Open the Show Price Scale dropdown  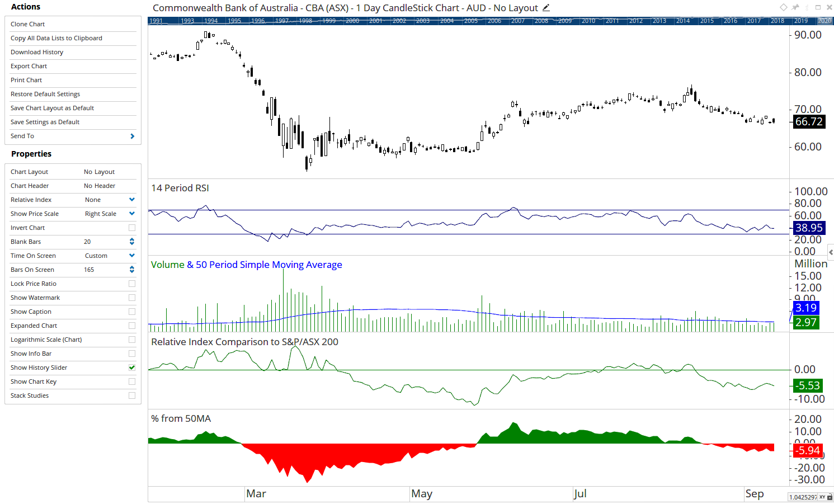pyautogui.click(x=132, y=214)
